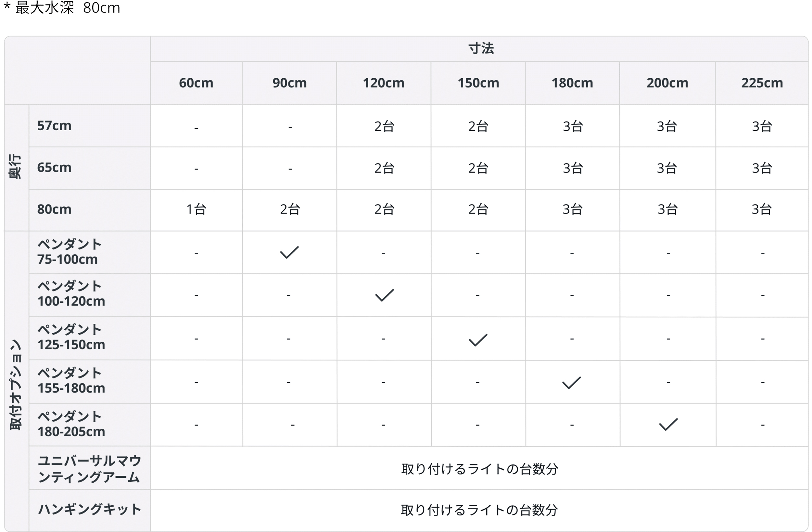Image resolution: width=812 pixels, height=532 pixels.
Task: Click the ハンギングキット row label
Action: point(90,510)
